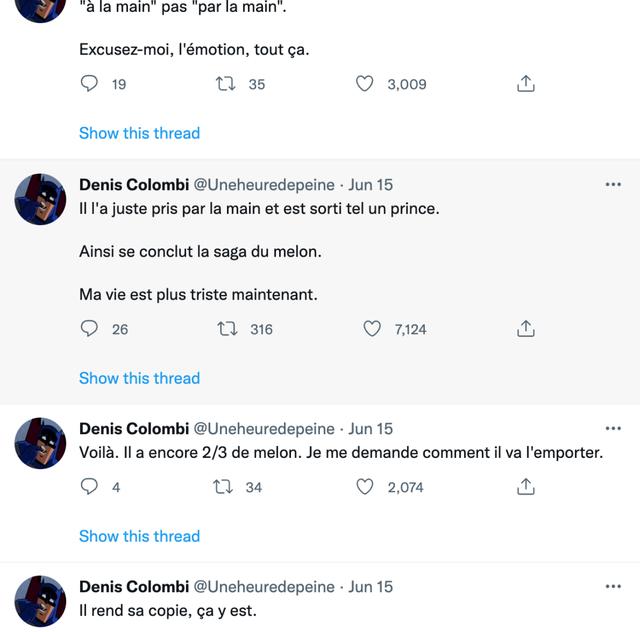Like the '2/3 de melon' tweet
The image size is (640, 632).
(x=364, y=487)
